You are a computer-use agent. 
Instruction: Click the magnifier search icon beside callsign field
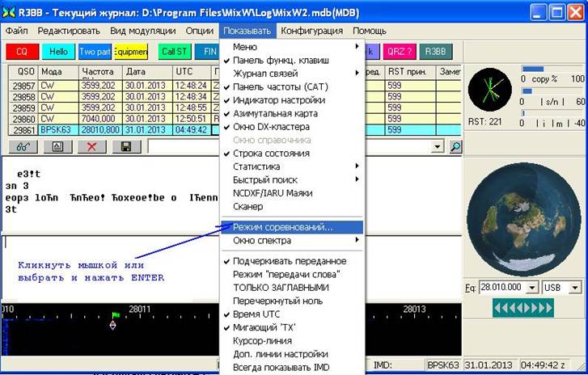click(455, 146)
